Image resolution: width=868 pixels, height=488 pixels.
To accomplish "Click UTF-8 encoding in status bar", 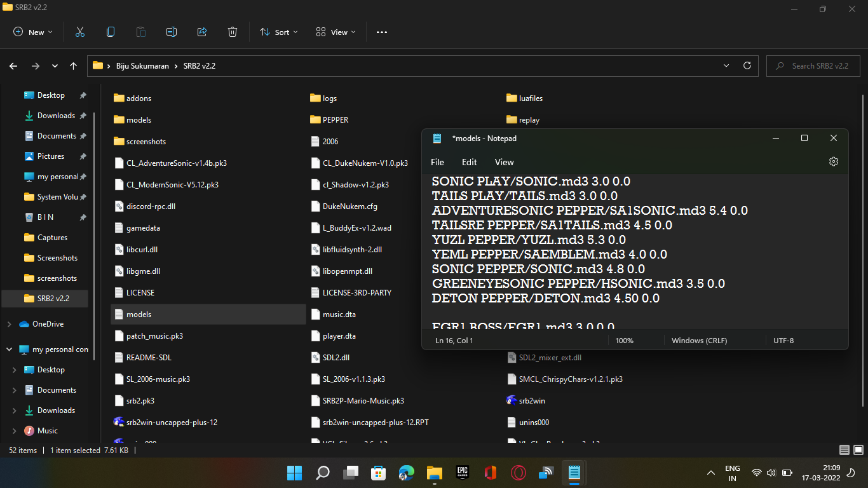I will tap(783, 341).
